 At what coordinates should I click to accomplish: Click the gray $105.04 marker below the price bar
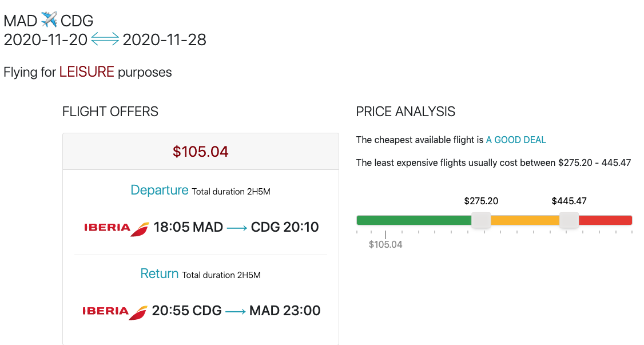pos(385,244)
